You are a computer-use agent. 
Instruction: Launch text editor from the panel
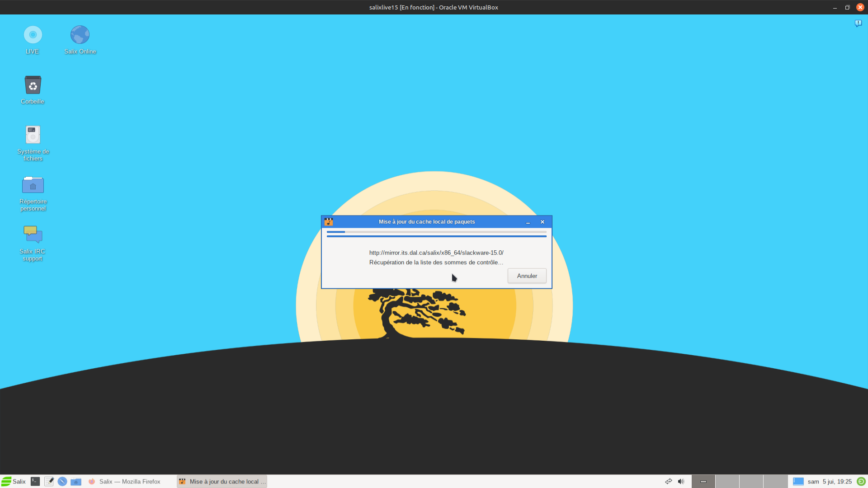click(49, 482)
